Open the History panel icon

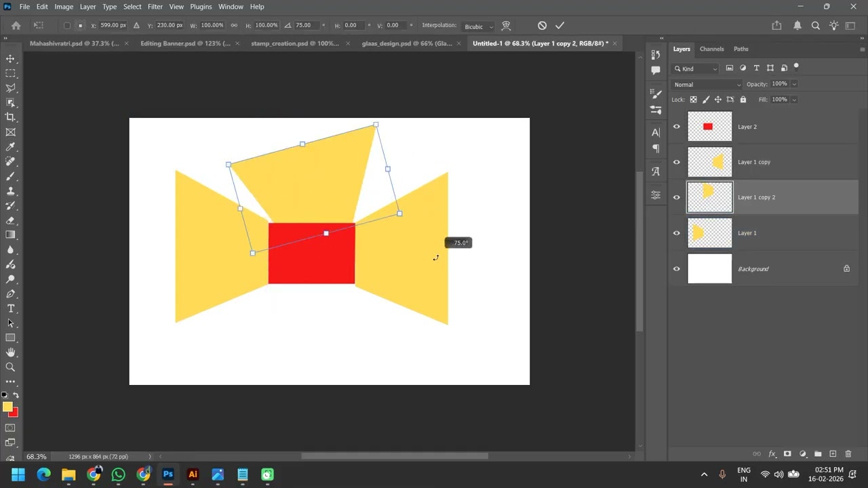click(656, 55)
